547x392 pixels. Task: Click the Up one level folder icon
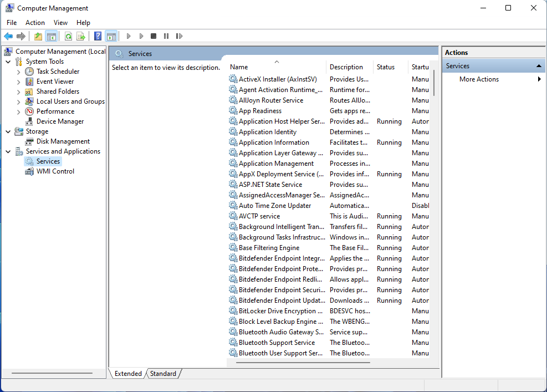point(38,36)
